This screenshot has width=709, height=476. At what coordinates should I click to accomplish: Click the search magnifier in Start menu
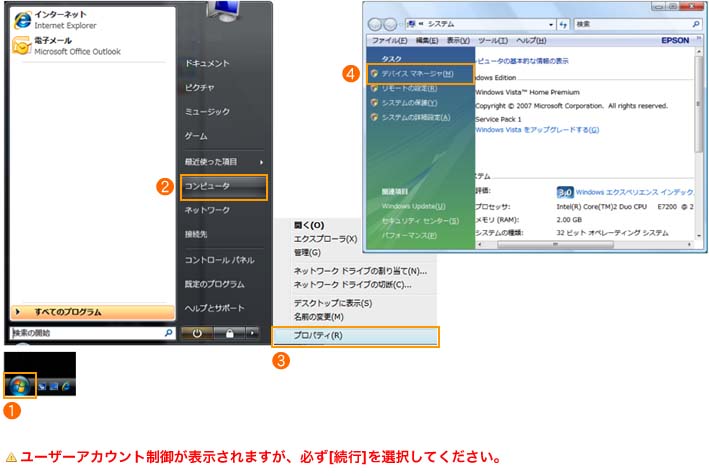click(x=168, y=333)
